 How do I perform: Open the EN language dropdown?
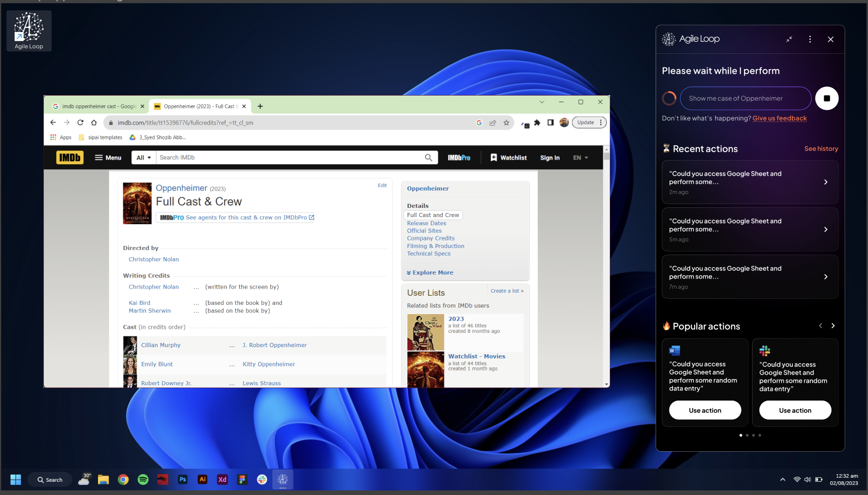point(581,158)
